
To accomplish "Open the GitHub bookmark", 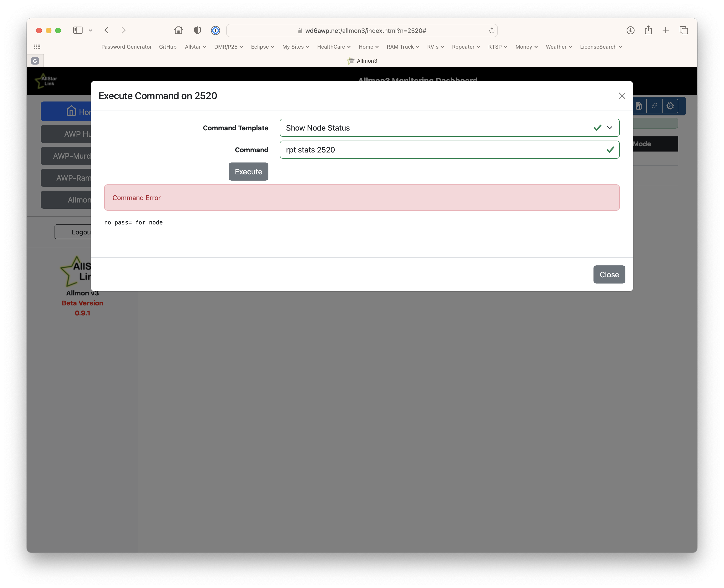I will point(168,47).
